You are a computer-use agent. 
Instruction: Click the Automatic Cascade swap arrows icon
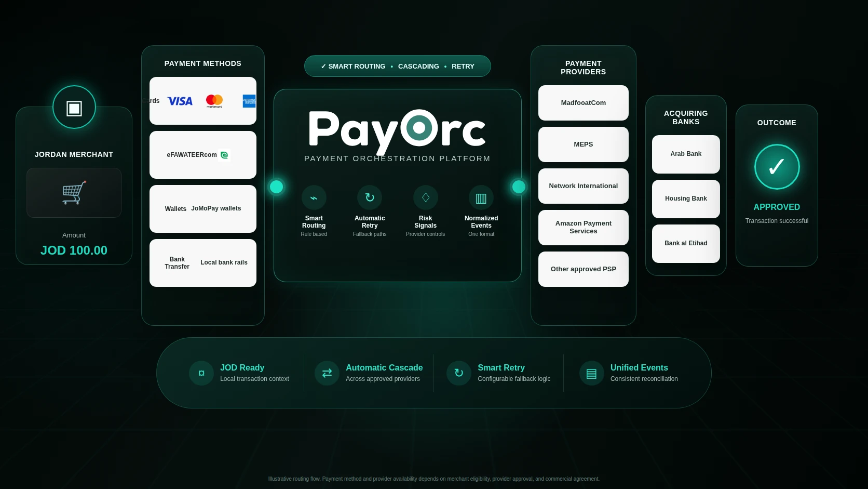[327, 373]
